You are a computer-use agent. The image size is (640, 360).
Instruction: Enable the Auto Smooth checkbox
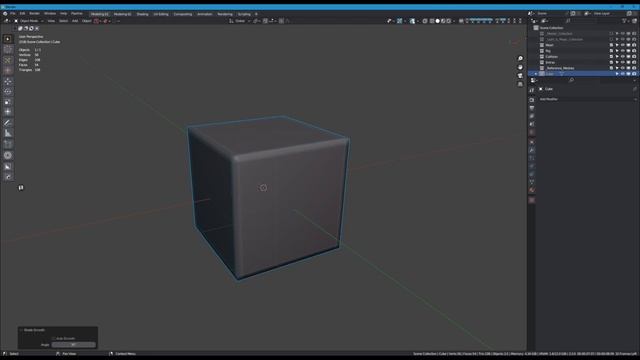[x=53, y=338]
